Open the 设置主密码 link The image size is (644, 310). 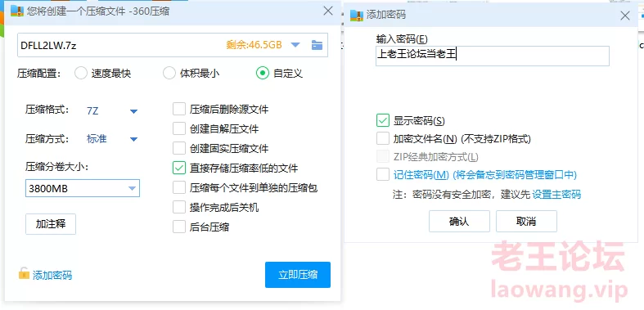(x=556, y=194)
